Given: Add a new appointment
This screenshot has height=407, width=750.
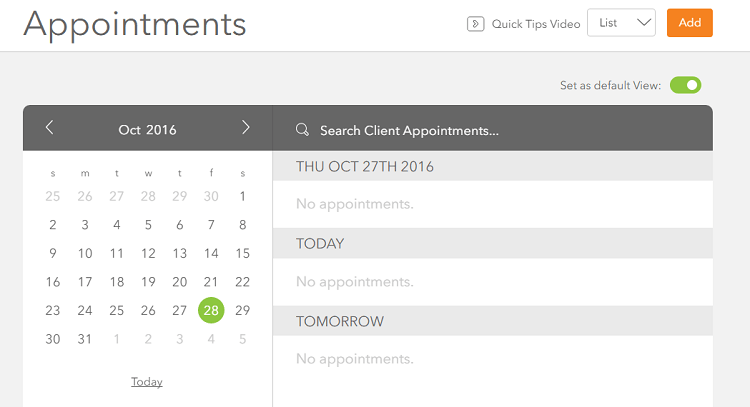Looking at the screenshot, I should tap(690, 22).
